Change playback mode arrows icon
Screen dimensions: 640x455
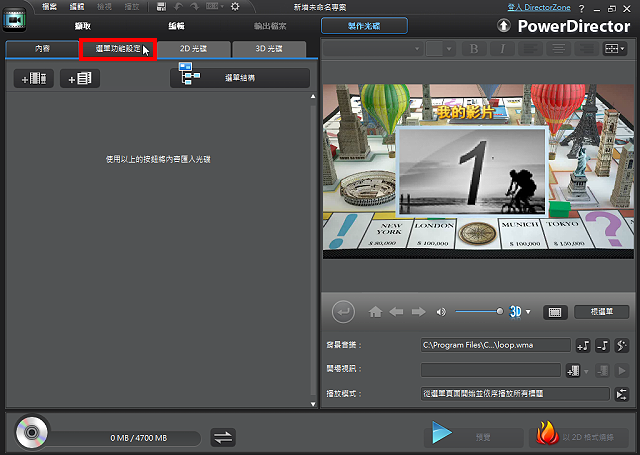pyautogui.click(x=622, y=394)
